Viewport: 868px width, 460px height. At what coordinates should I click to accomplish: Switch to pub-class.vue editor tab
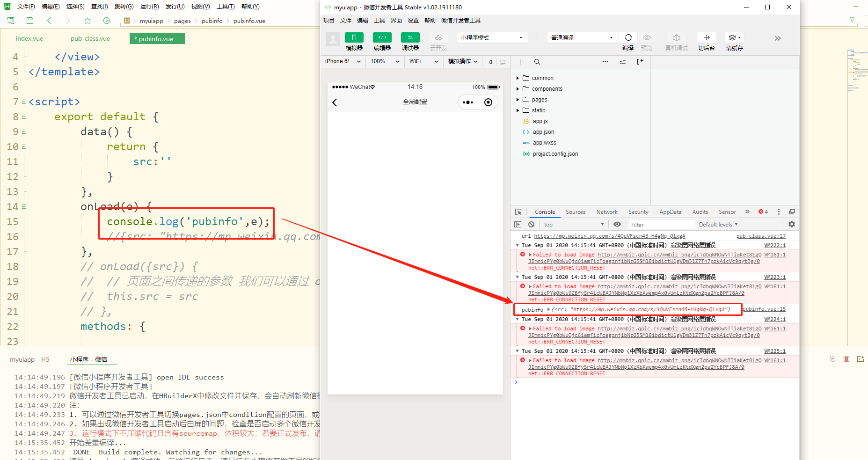pyautogui.click(x=90, y=39)
